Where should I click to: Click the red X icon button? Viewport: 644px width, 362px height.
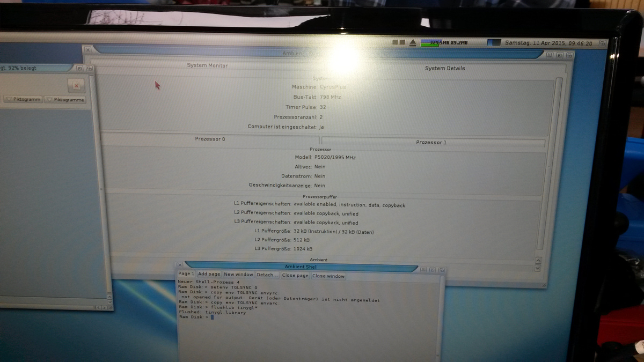(x=76, y=85)
